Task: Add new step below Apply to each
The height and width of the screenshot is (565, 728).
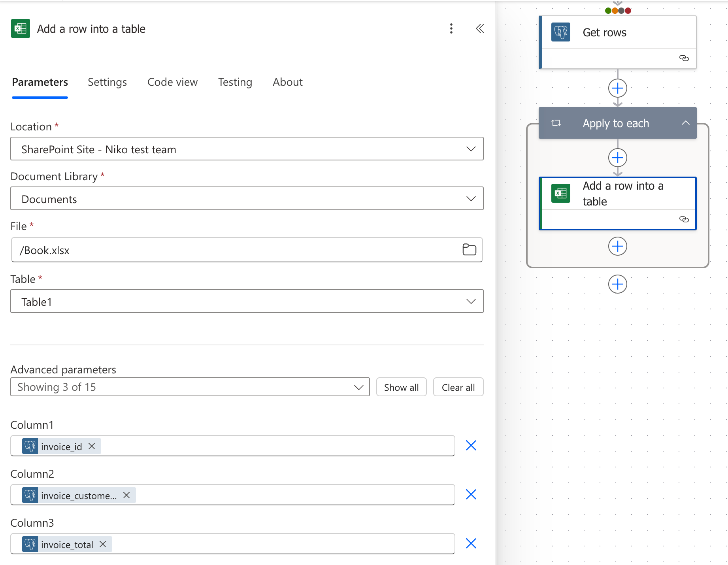Action: click(618, 284)
